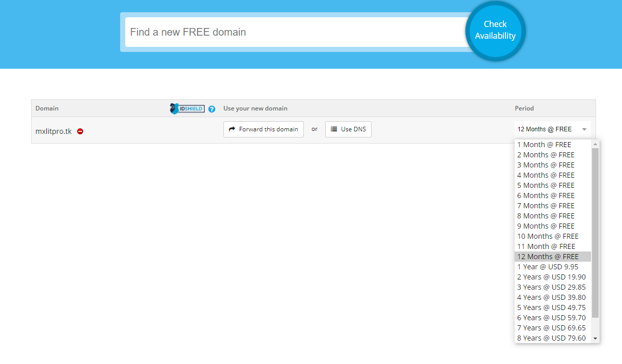Click the dropdown list scroll up arrow
The width and height of the screenshot is (622, 364).
596,145
